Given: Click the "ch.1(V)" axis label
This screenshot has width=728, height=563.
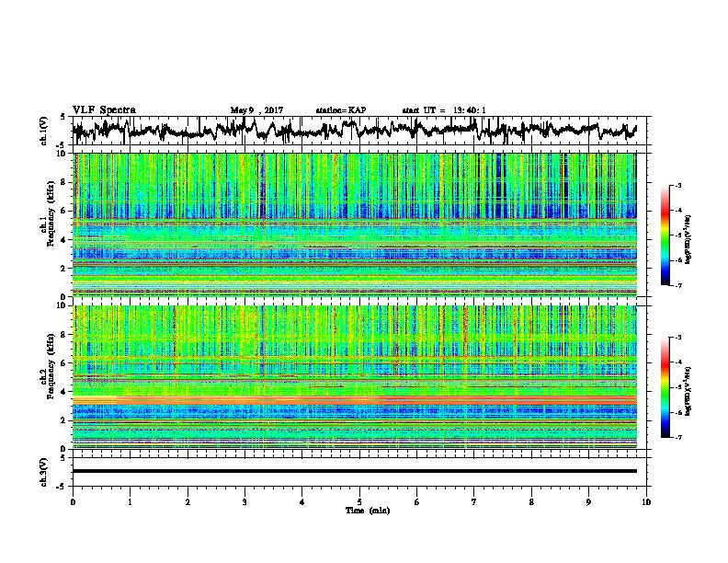Looking at the screenshot, I should [x=43, y=131].
